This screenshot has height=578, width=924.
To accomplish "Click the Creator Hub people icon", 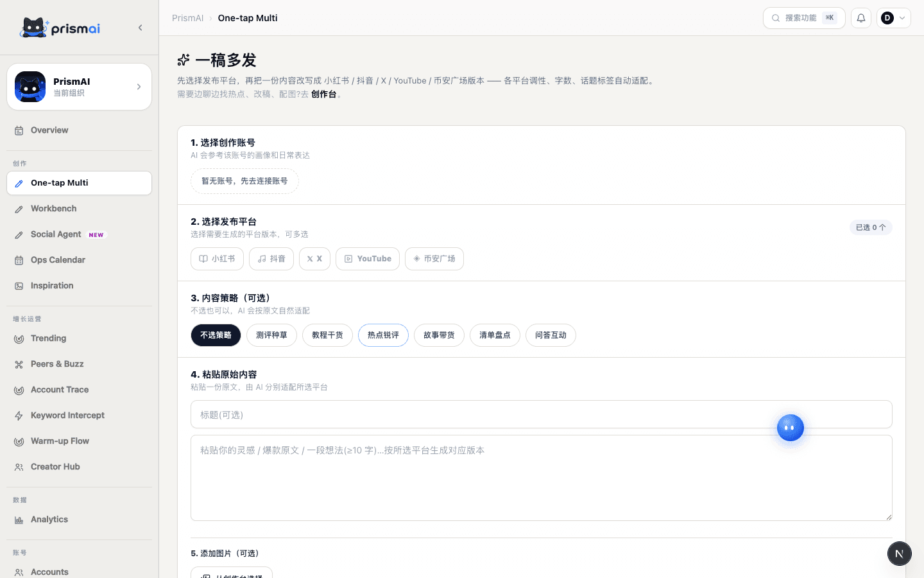I will pyautogui.click(x=19, y=467).
